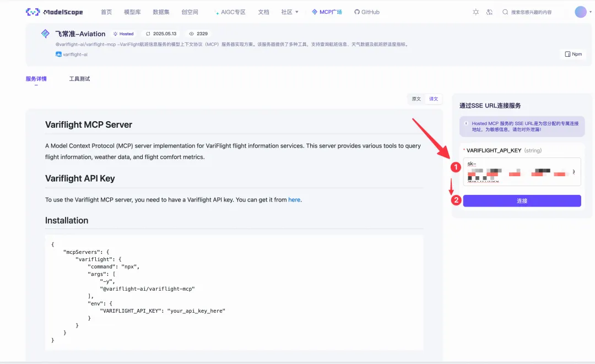Click the 通过SSE URL连接服务 heading
The width and height of the screenshot is (595, 364).
pos(490,106)
